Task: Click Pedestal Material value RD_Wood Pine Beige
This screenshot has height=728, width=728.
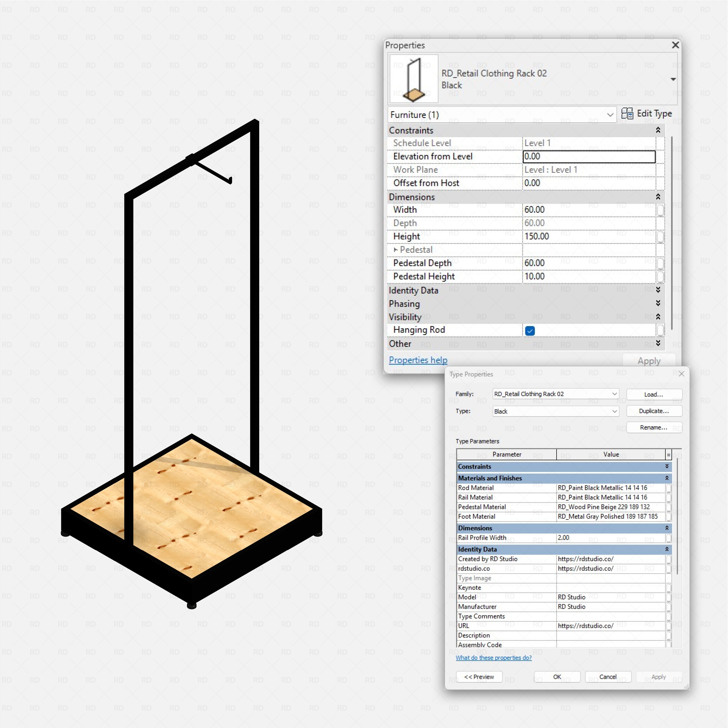Action: (x=610, y=507)
